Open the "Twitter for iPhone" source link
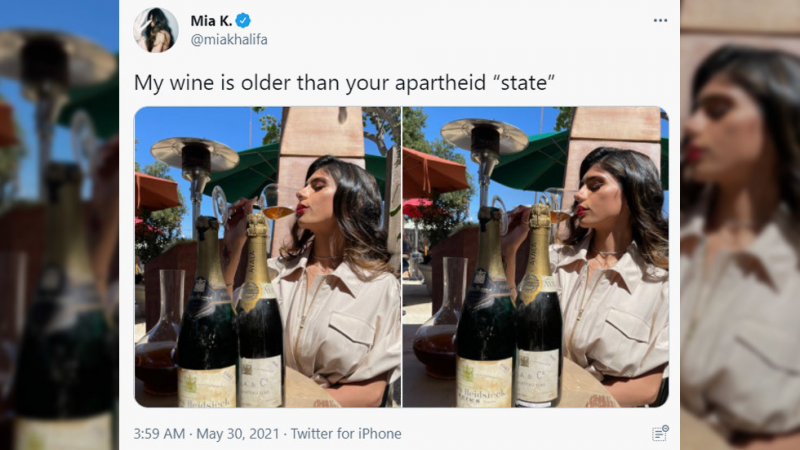The image size is (800, 450). pos(346,434)
